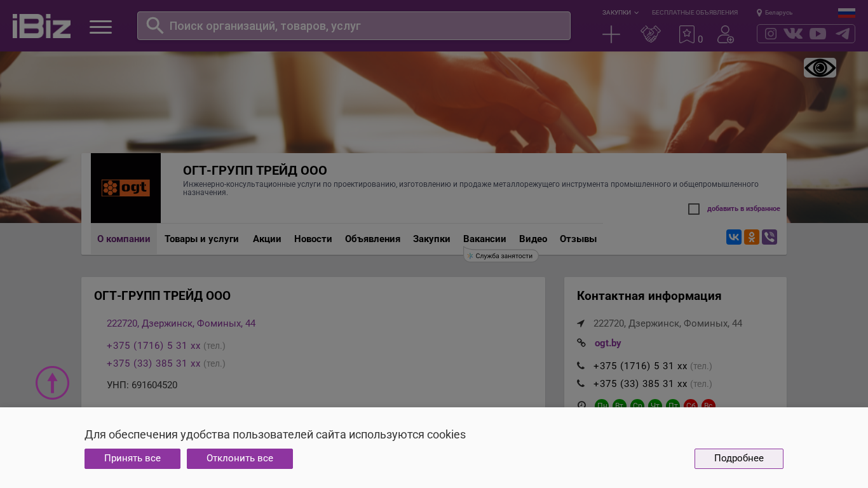
Task: Open the Беларусь region selector
Action: click(x=778, y=13)
